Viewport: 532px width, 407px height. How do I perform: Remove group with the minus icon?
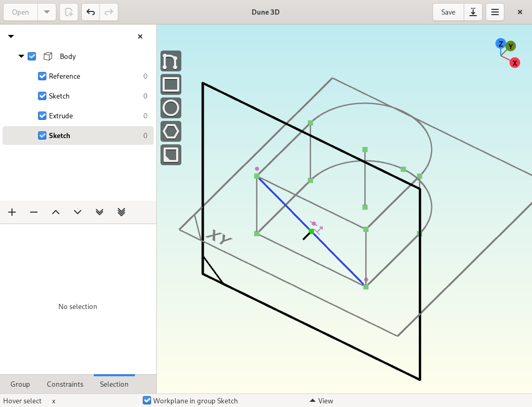click(x=34, y=212)
